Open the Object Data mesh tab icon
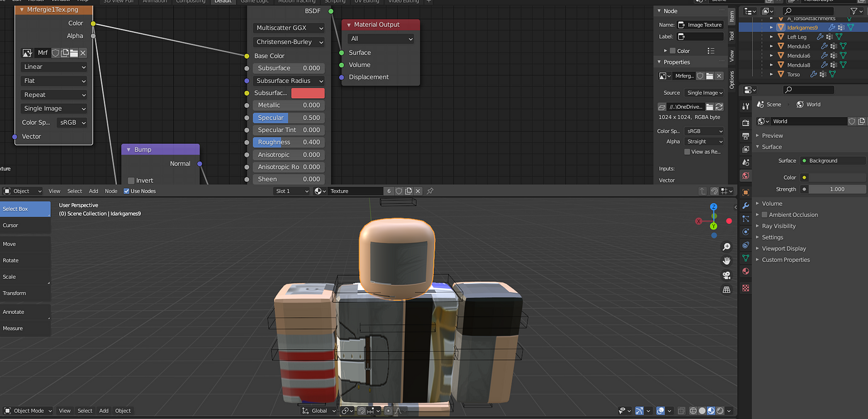The image size is (868, 419). pos(745,258)
